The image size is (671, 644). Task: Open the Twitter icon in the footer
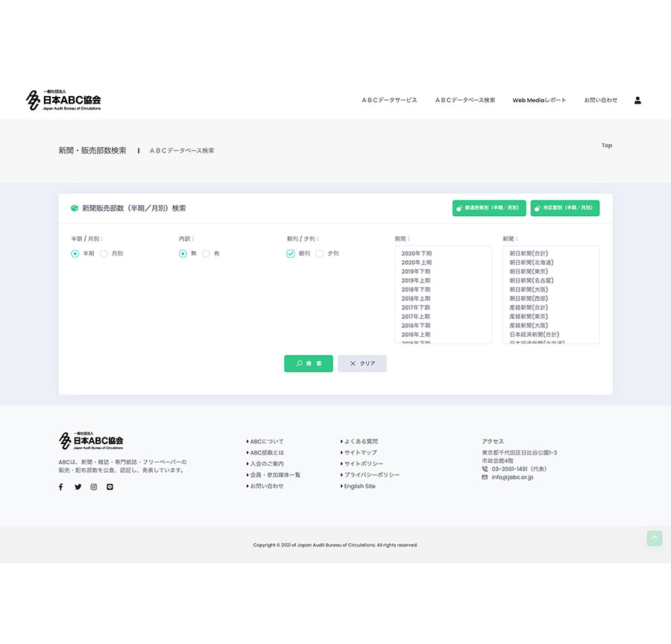click(78, 487)
